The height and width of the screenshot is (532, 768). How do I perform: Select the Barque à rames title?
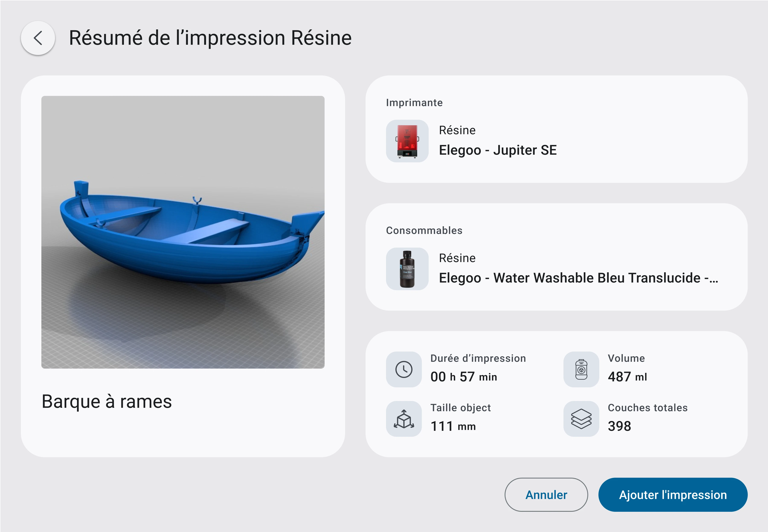[107, 401]
